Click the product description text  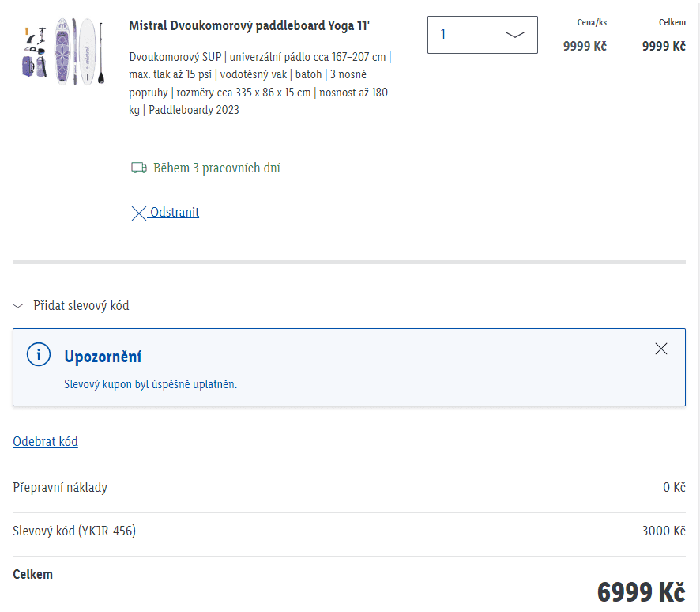pyautogui.click(x=260, y=84)
